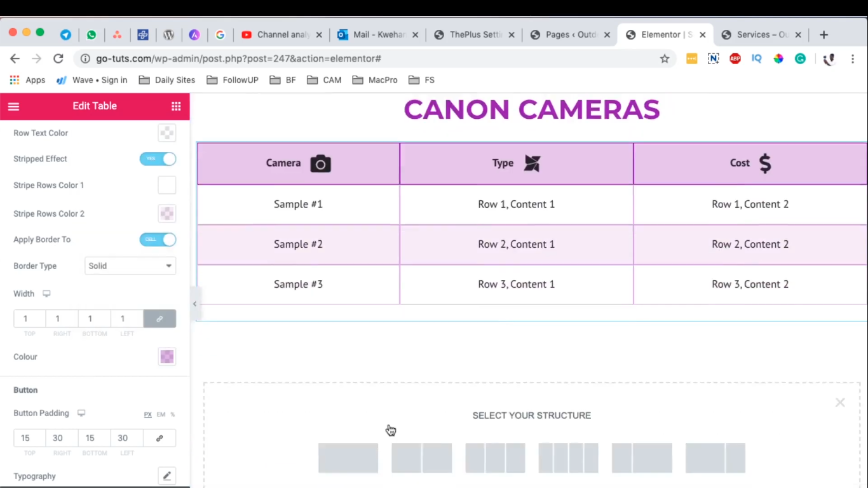Open the Border Type dropdown
Viewport: 868px width, 488px height.
pyautogui.click(x=130, y=266)
